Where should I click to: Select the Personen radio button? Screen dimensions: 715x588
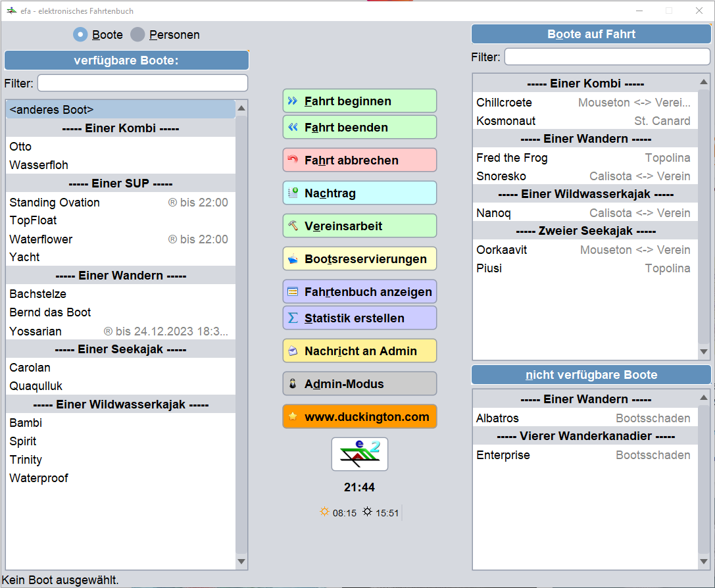click(x=137, y=34)
